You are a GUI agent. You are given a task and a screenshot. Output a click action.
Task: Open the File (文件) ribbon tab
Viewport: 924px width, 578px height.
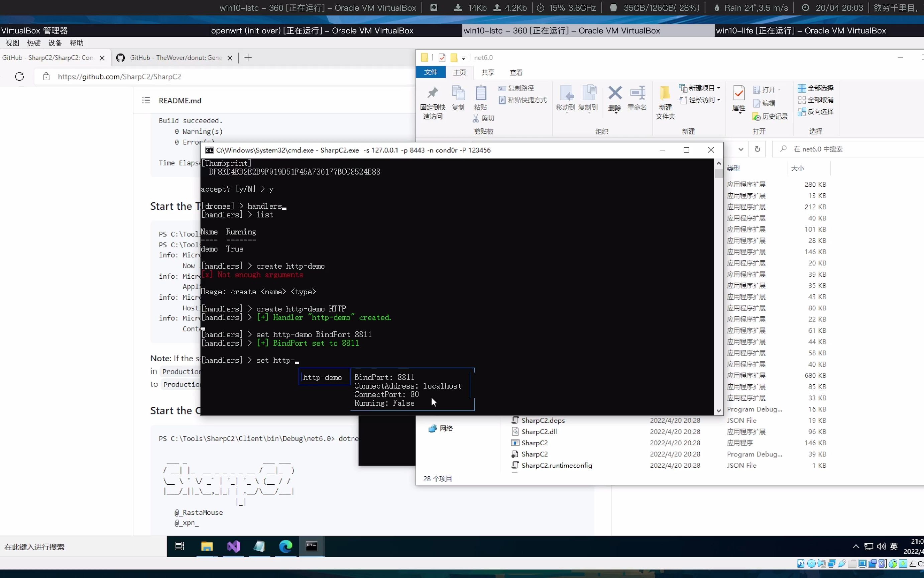(x=431, y=72)
